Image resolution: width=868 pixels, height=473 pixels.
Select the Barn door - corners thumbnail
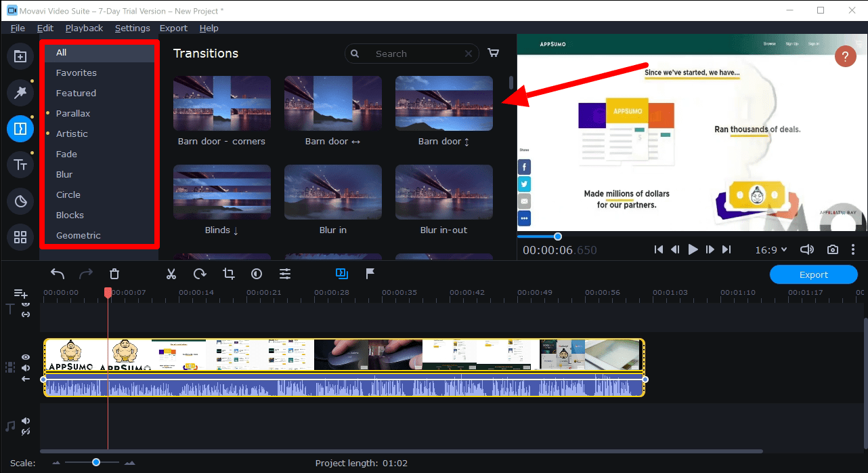pos(222,103)
